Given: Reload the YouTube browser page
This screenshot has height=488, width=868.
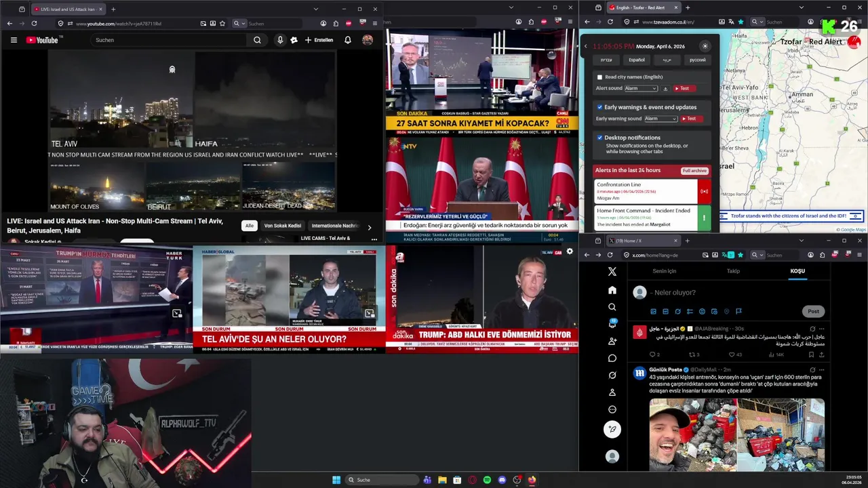Looking at the screenshot, I should 34,23.
